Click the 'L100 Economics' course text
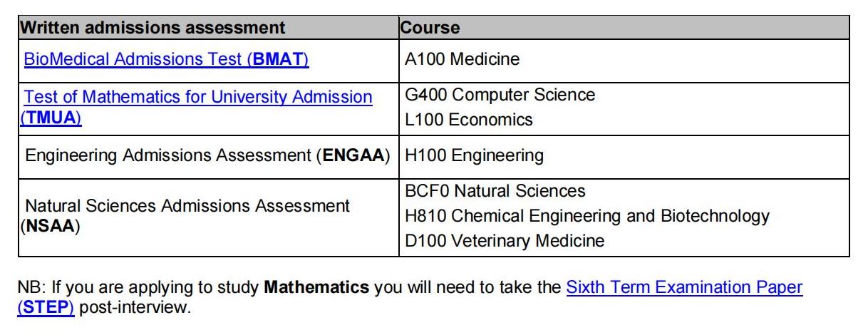The image size is (868, 335). 468,120
